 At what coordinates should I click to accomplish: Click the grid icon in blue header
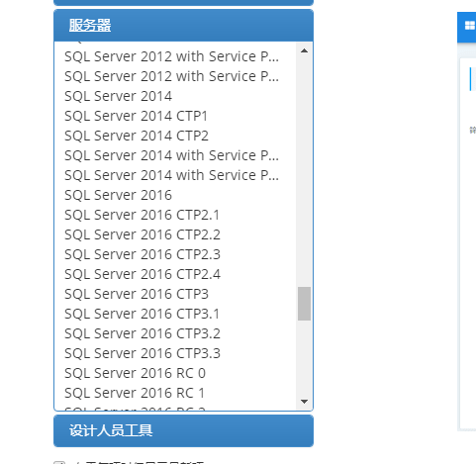(470, 26)
